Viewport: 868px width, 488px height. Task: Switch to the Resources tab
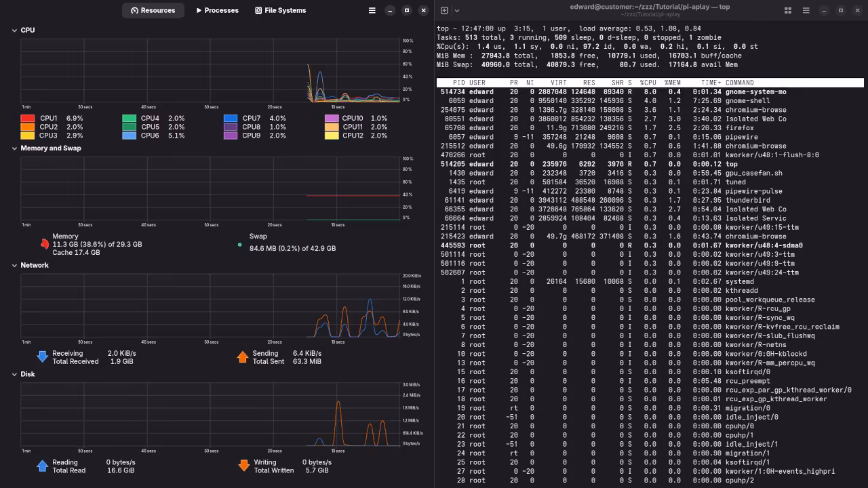(153, 10)
